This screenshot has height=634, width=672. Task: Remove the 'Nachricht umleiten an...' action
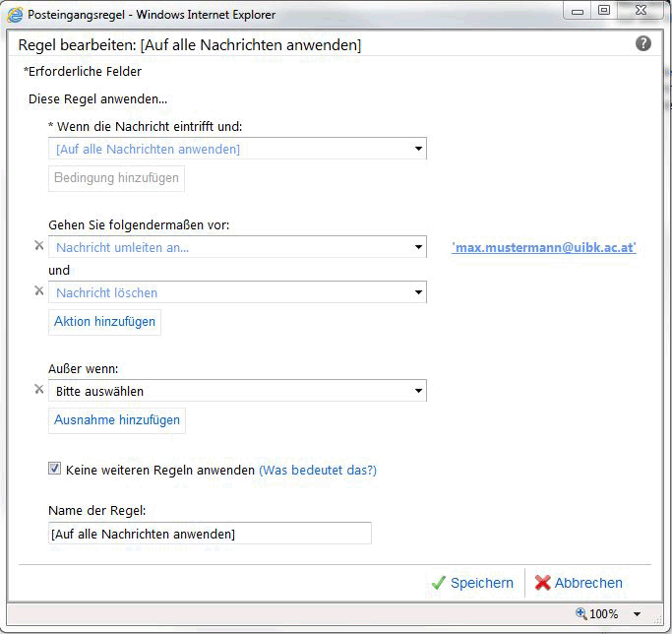point(39,245)
